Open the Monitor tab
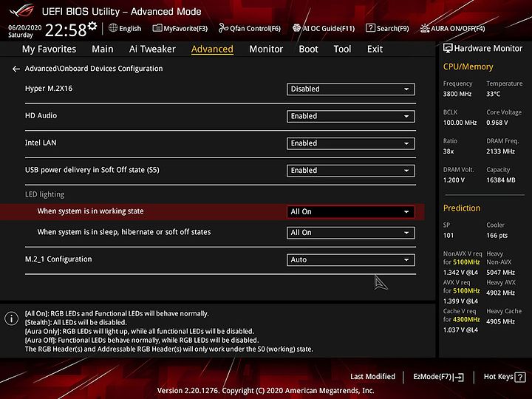Screen dimensions: 532x399 (x=266, y=50)
